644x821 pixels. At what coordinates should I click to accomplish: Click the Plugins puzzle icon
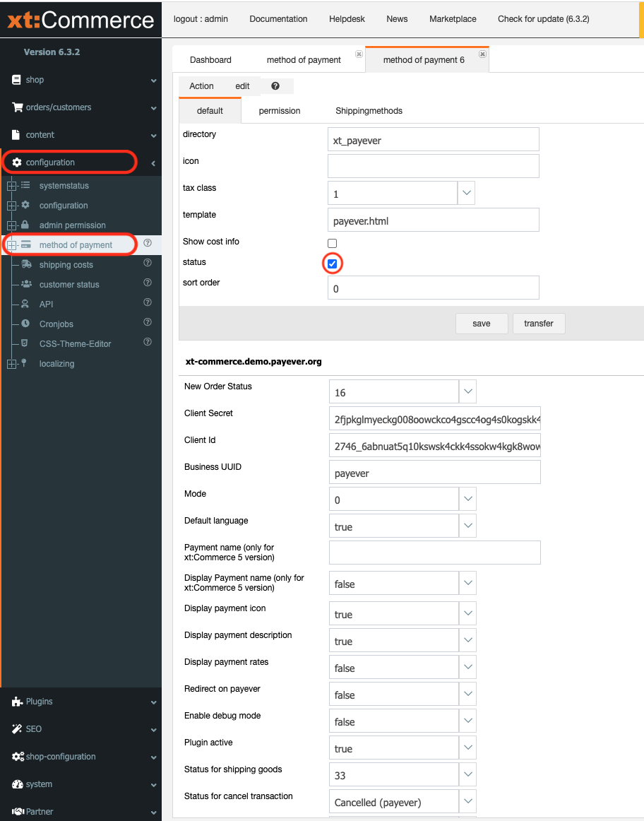click(x=17, y=702)
